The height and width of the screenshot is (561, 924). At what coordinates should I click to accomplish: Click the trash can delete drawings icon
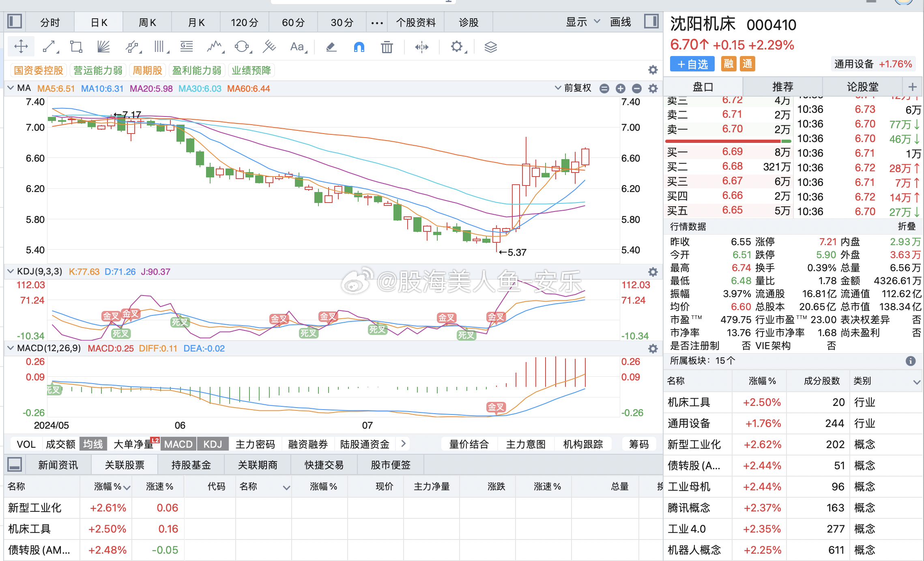click(x=387, y=47)
